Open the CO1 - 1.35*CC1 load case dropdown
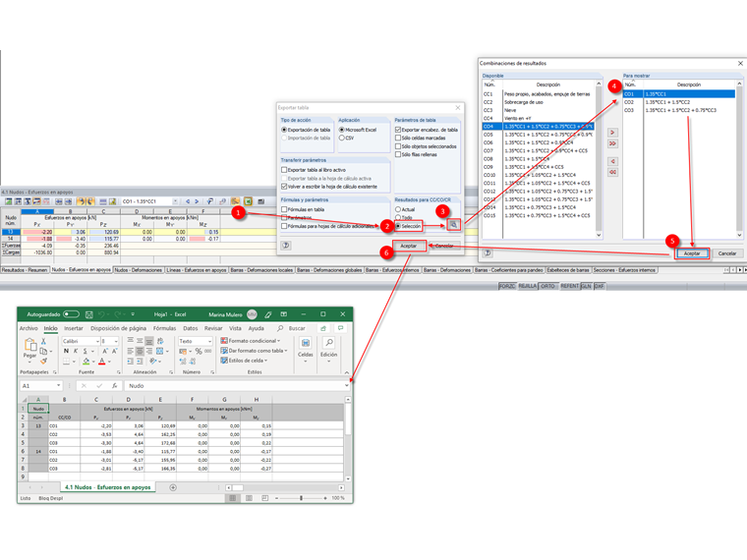Viewport: 747px width, 560px height. click(175, 201)
